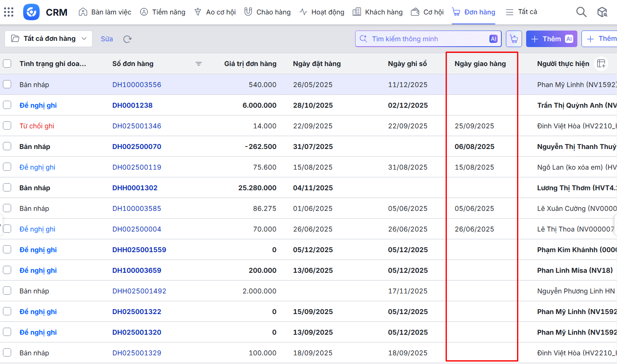The width and height of the screenshot is (617, 364).
Task: Switch to the Khách hàng tab
Action: [x=378, y=12]
